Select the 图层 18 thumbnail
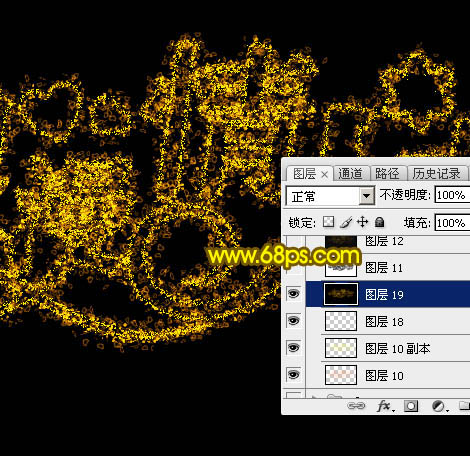This screenshot has height=456, width=470. coord(341,321)
